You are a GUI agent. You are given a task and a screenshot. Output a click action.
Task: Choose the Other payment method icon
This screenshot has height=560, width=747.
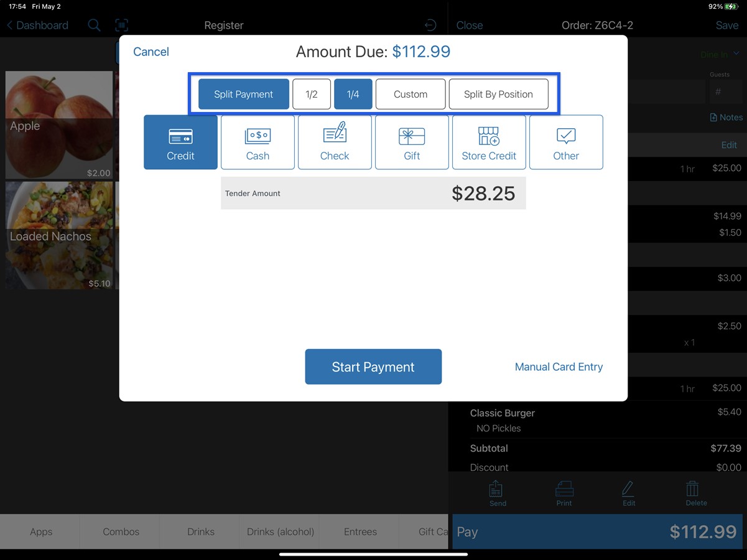point(566,142)
